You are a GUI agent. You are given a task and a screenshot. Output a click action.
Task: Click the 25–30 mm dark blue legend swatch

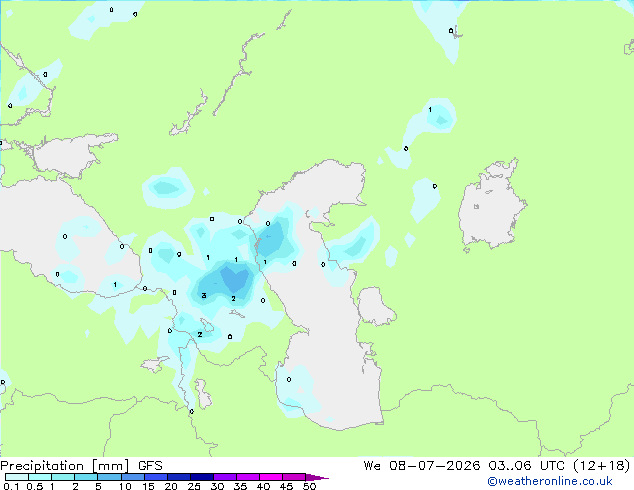click(x=201, y=477)
